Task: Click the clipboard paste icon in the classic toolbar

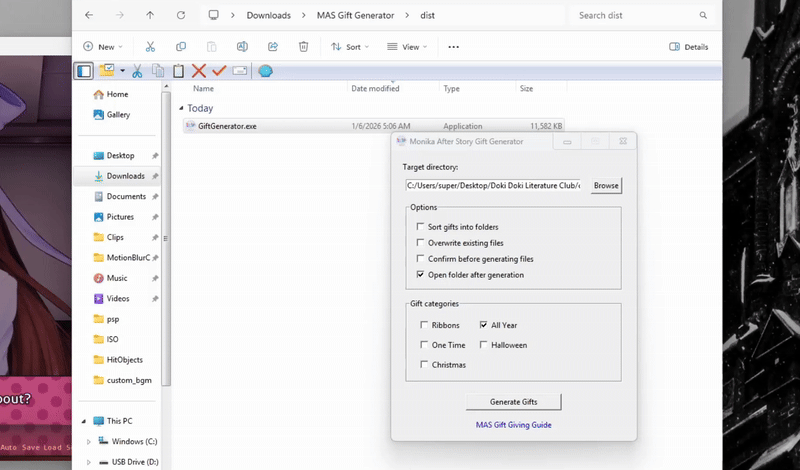Action: [x=178, y=71]
